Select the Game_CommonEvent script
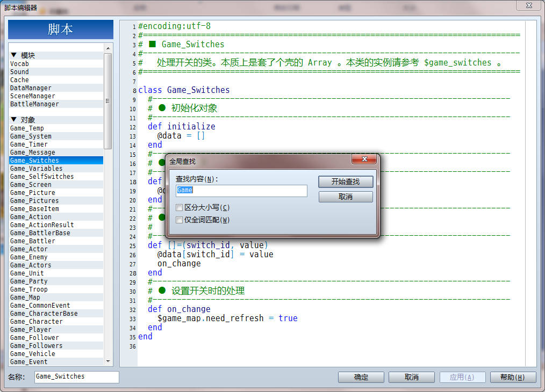 coord(56,306)
